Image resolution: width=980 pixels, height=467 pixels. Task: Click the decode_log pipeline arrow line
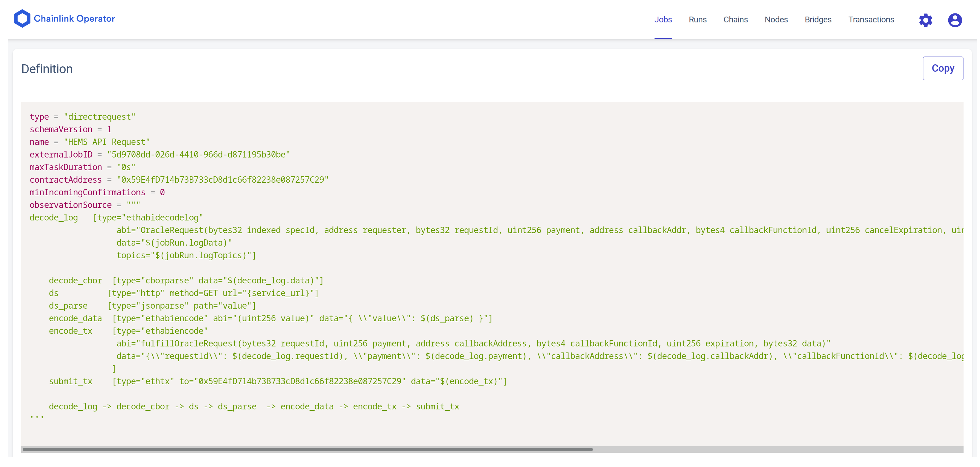(254, 406)
